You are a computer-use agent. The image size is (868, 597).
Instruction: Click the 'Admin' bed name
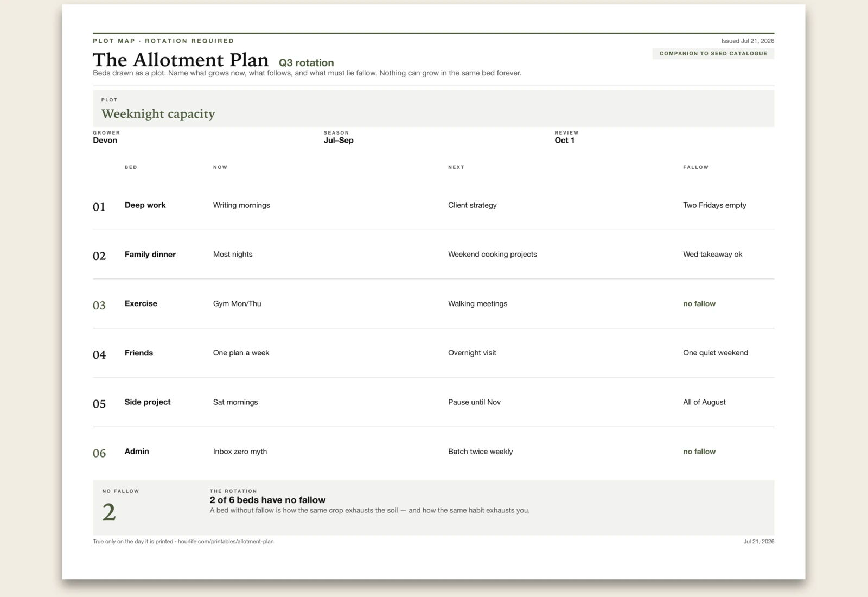pos(137,451)
